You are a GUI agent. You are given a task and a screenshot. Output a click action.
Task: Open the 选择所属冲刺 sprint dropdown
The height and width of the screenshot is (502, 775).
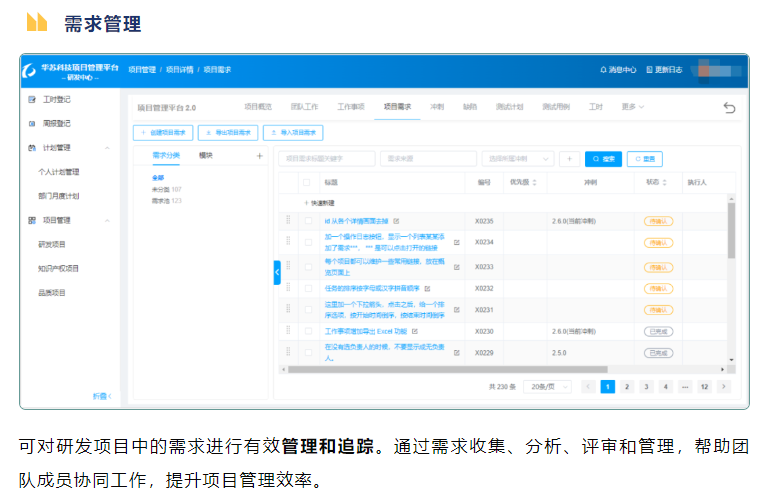(519, 158)
